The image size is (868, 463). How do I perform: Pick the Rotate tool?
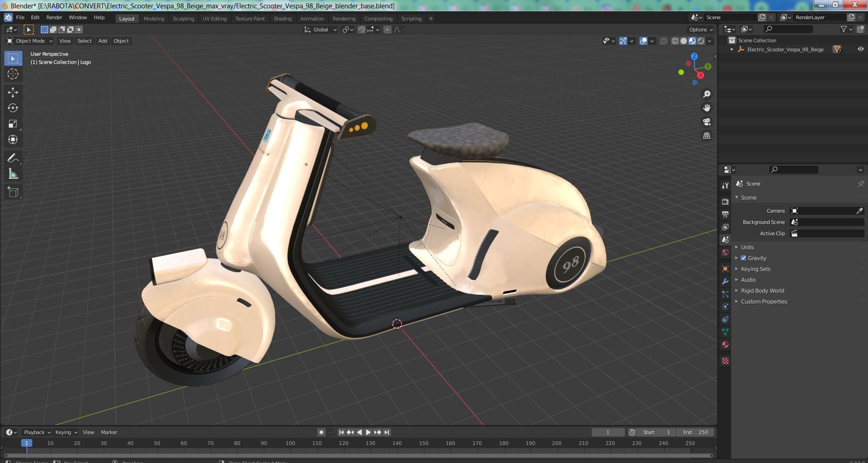13,108
